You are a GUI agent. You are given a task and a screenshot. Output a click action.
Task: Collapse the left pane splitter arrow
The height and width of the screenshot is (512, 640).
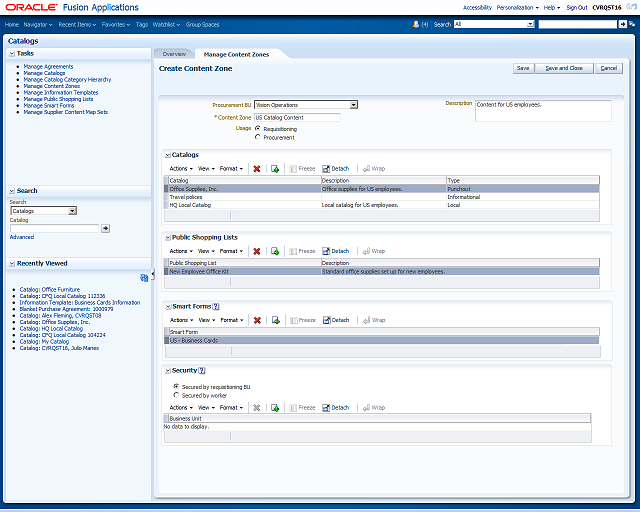[x=153, y=274]
